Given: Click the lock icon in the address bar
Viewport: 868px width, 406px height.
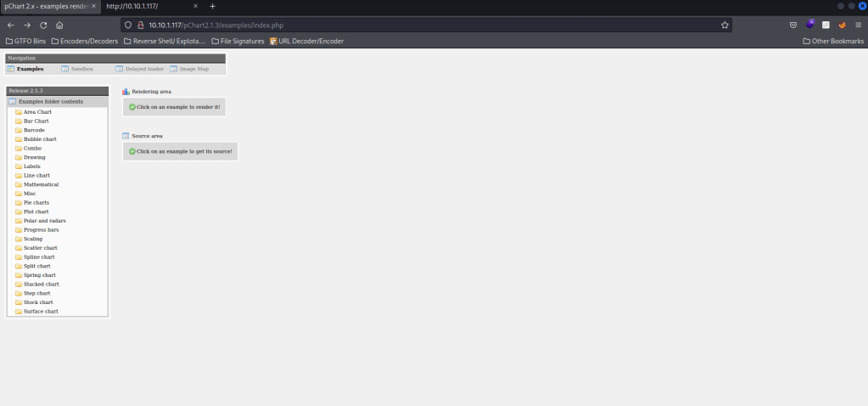Looking at the screenshot, I should (141, 25).
